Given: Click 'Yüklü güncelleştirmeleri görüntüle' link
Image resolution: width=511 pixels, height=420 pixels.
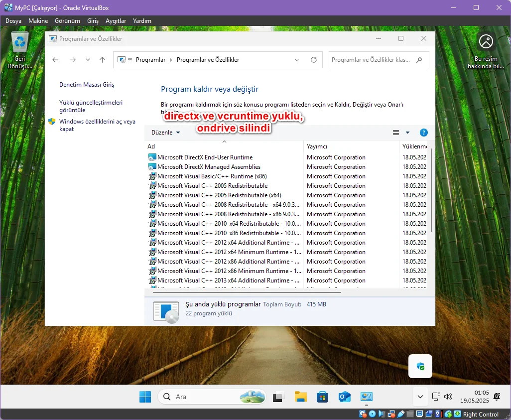Looking at the screenshot, I should (x=91, y=106).
